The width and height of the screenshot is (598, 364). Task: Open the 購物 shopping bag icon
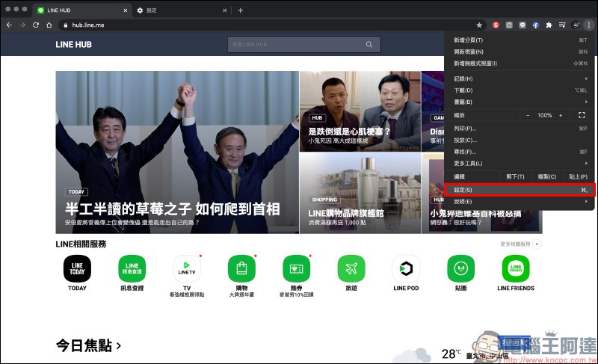[x=241, y=269]
